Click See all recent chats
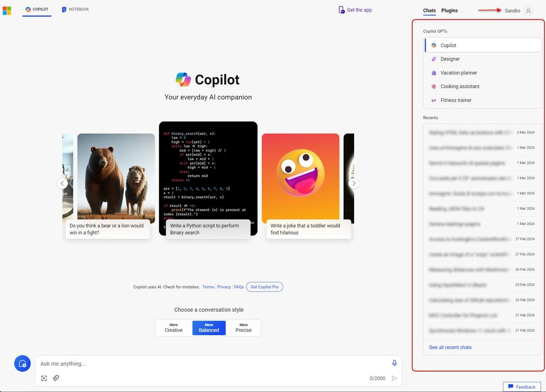Viewport: 546px width, 392px height. tap(450, 347)
